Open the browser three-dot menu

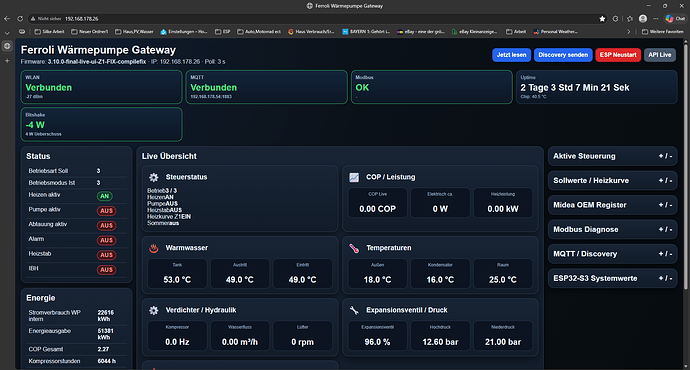pos(656,18)
